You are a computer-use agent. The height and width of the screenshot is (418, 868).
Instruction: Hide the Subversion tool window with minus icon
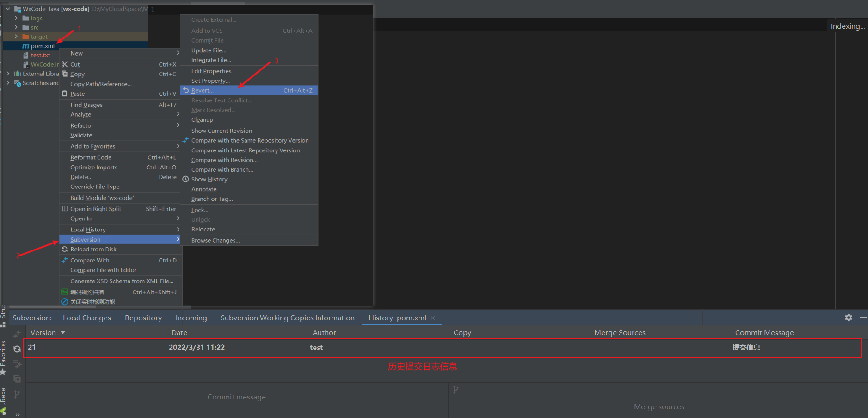(x=863, y=318)
